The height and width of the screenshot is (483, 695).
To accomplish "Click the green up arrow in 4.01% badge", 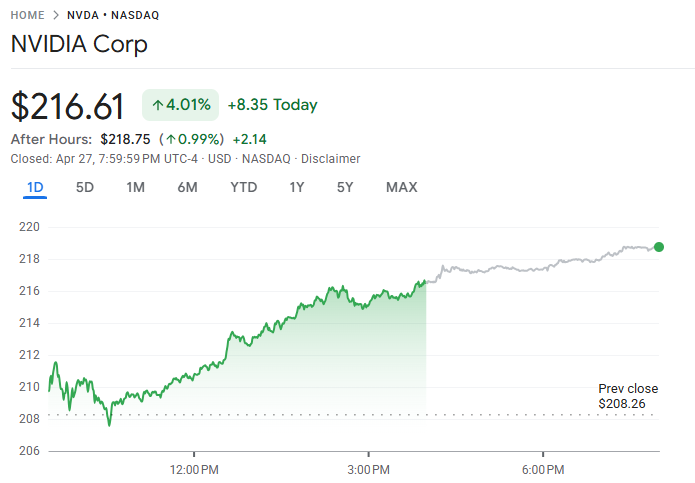I will tap(158, 105).
